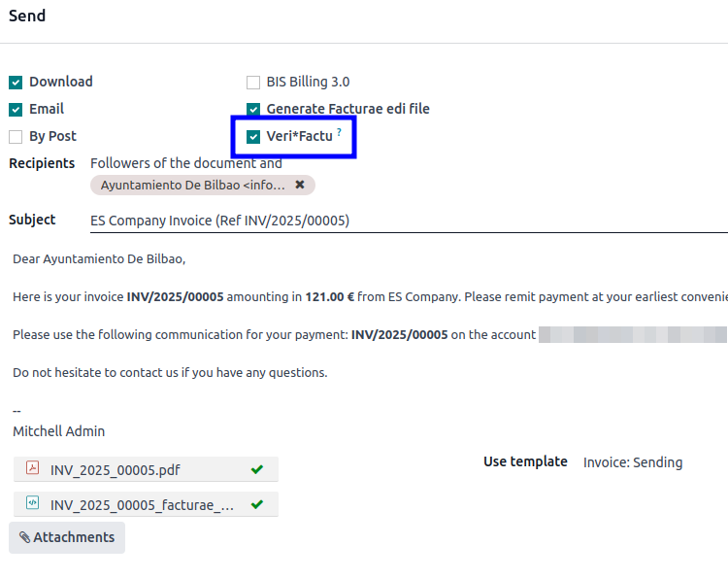Uncheck the Download checkbox
The image size is (728, 579).
click(x=16, y=83)
